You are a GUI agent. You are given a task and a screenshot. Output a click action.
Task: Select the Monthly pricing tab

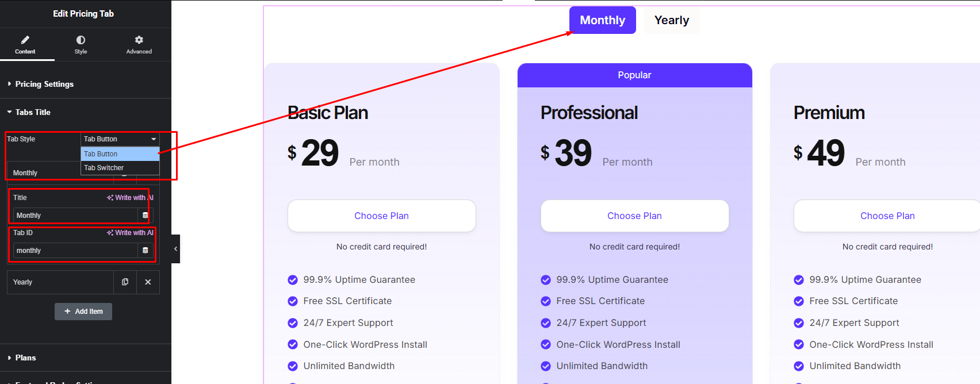click(602, 20)
